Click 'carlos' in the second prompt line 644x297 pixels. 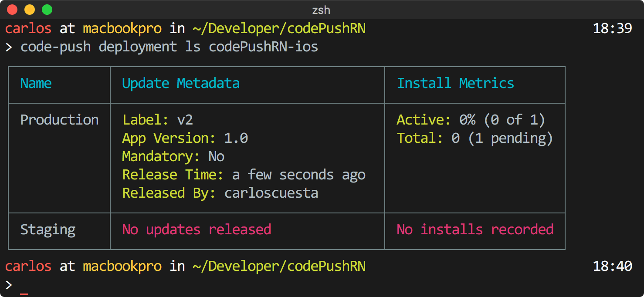click(x=28, y=266)
